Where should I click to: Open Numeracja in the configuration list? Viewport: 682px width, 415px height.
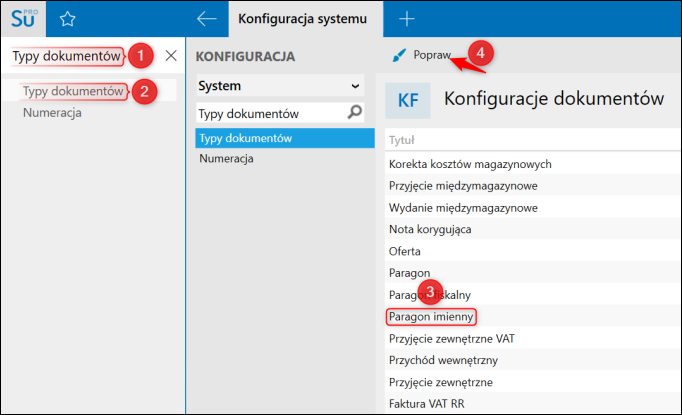pyautogui.click(x=226, y=158)
